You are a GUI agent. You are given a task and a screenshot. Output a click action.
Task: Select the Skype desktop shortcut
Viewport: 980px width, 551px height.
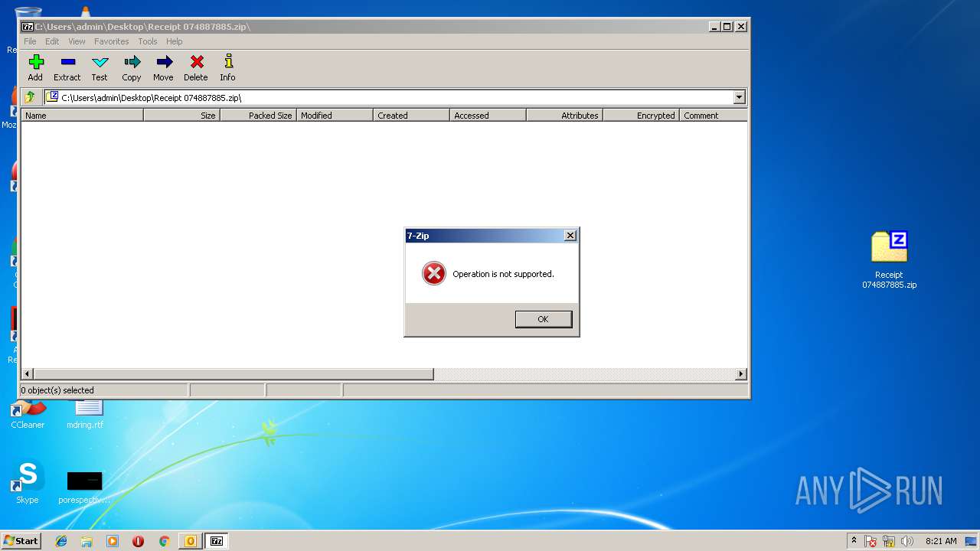pos(28,482)
